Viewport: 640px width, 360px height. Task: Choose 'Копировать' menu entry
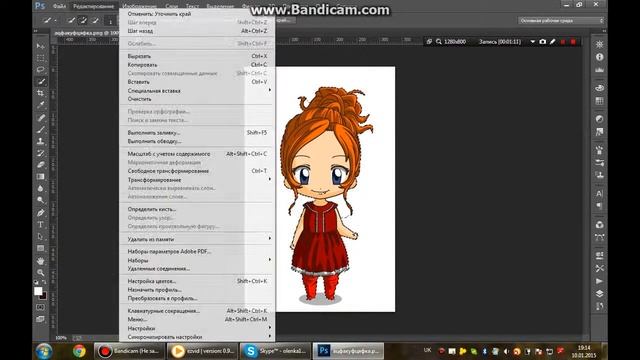197,65
